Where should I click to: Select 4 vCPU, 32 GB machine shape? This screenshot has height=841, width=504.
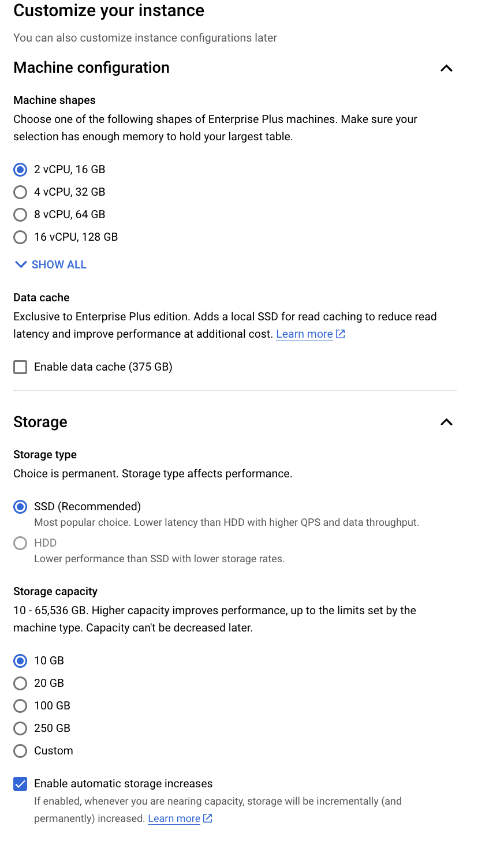tap(20, 192)
